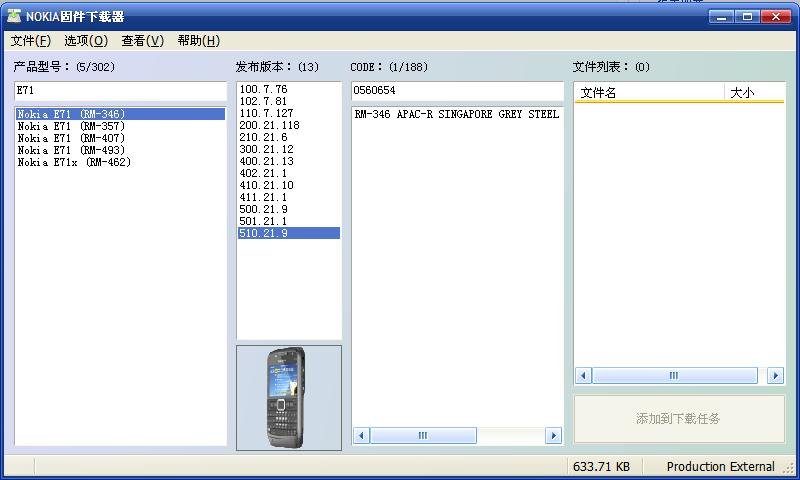Select release version 300.21.12

(289, 149)
